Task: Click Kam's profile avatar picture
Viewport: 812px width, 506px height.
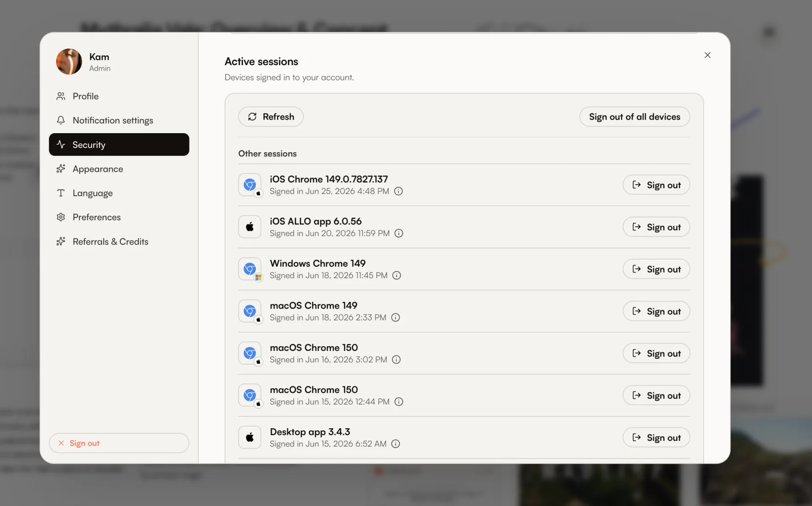Action: 69,61
